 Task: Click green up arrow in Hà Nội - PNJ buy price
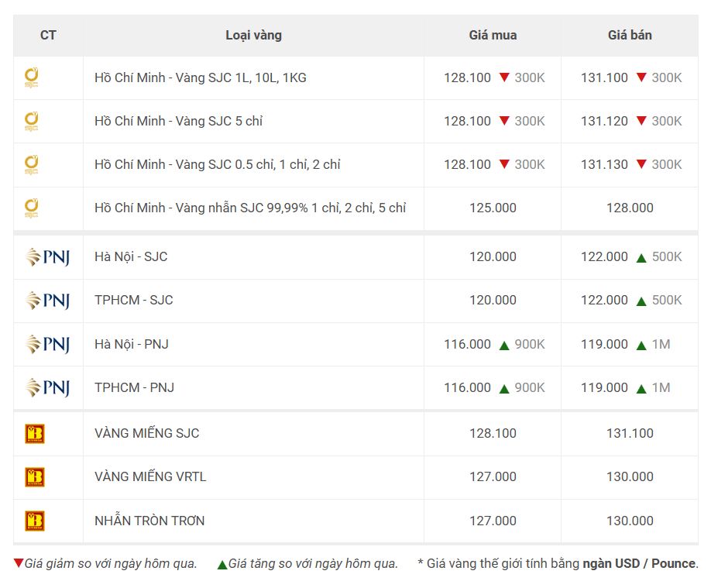503,344
